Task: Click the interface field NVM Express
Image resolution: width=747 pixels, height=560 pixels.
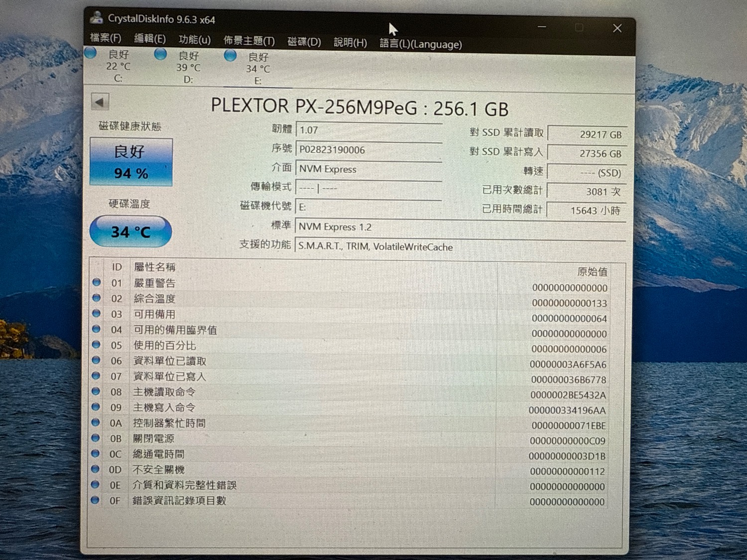Action: 369,169
